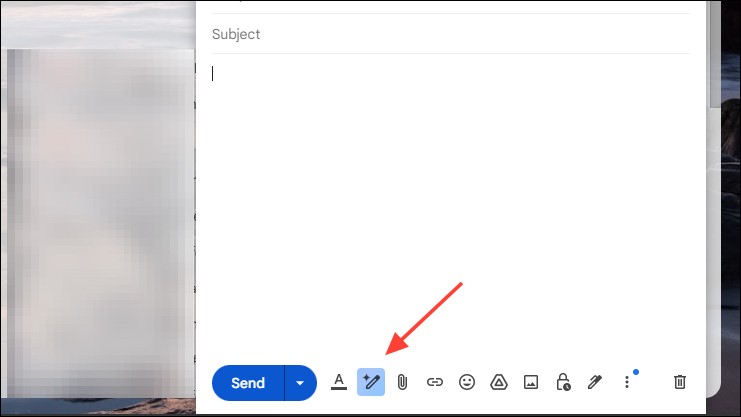Click the empty toolbar space before the trash icon

[x=653, y=382]
